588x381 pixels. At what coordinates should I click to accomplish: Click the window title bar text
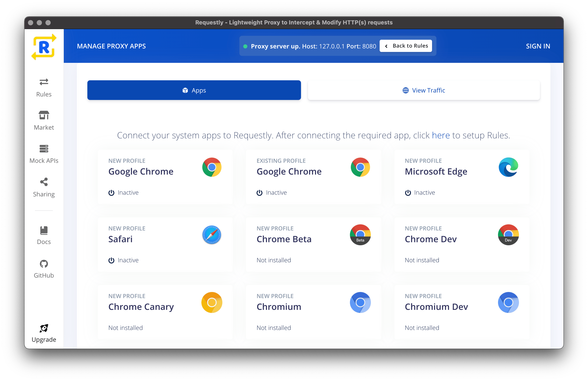(294, 22)
